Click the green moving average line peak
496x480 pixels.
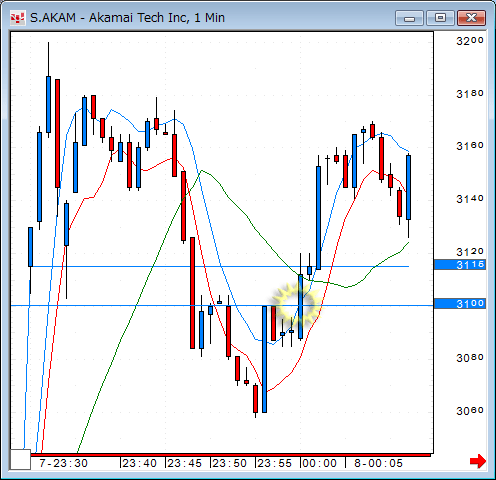(201, 171)
